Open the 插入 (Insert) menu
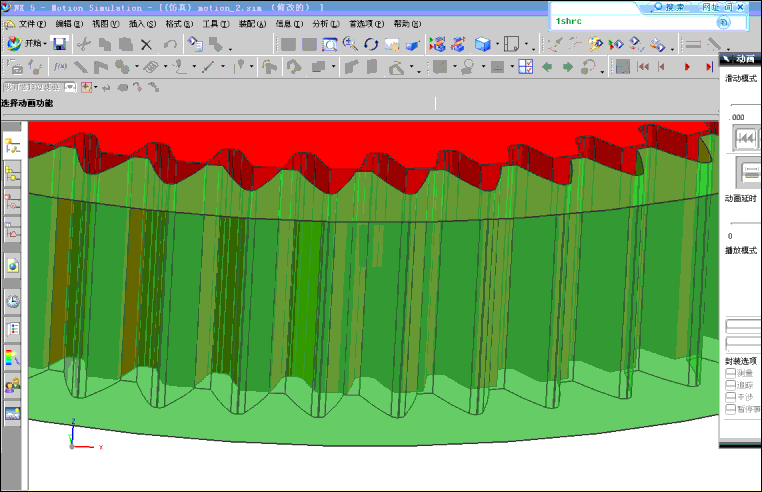 (x=142, y=24)
